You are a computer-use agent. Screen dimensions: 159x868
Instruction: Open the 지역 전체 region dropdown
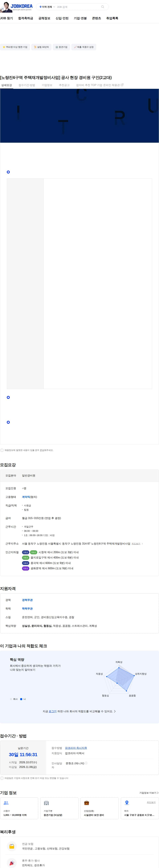(47, 7)
